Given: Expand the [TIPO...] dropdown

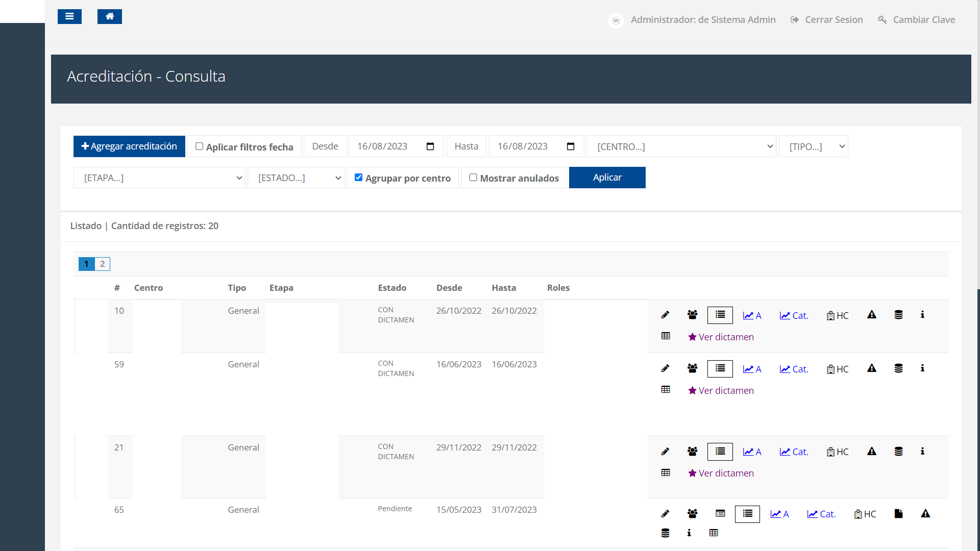Looking at the screenshot, I should coord(813,146).
